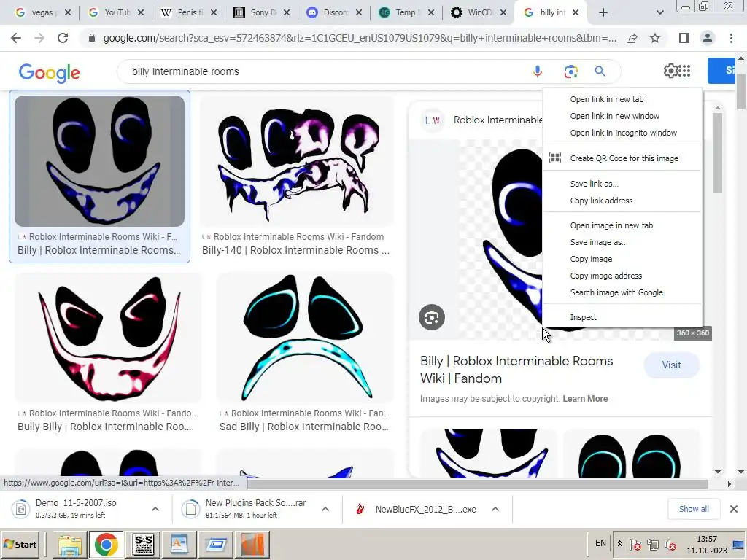Select Save image as...
The width and height of the screenshot is (747, 560).
(599, 242)
